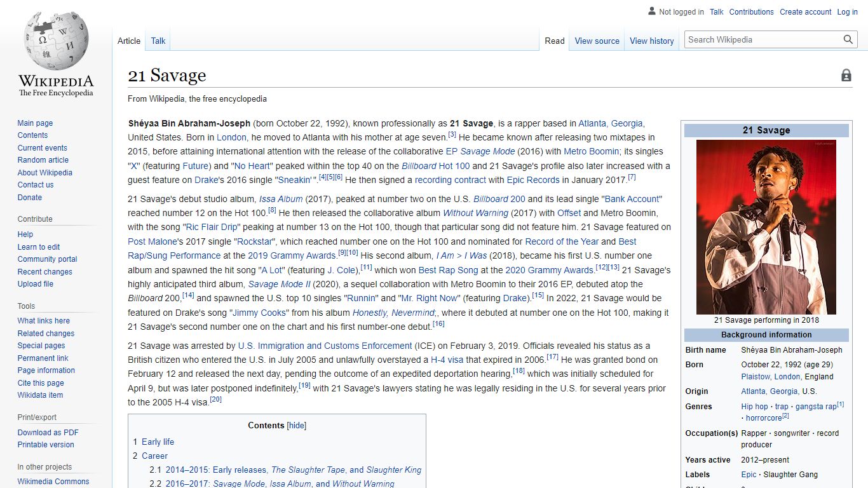Image resolution: width=868 pixels, height=488 pixels.
Task: Open Upload file link
Action: click(35, 284)
